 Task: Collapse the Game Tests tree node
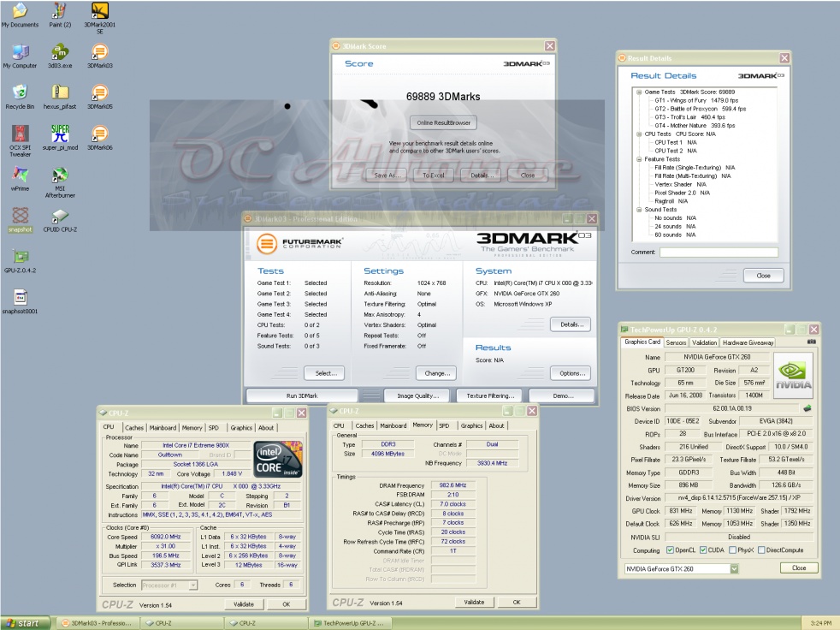click(638, 92)
